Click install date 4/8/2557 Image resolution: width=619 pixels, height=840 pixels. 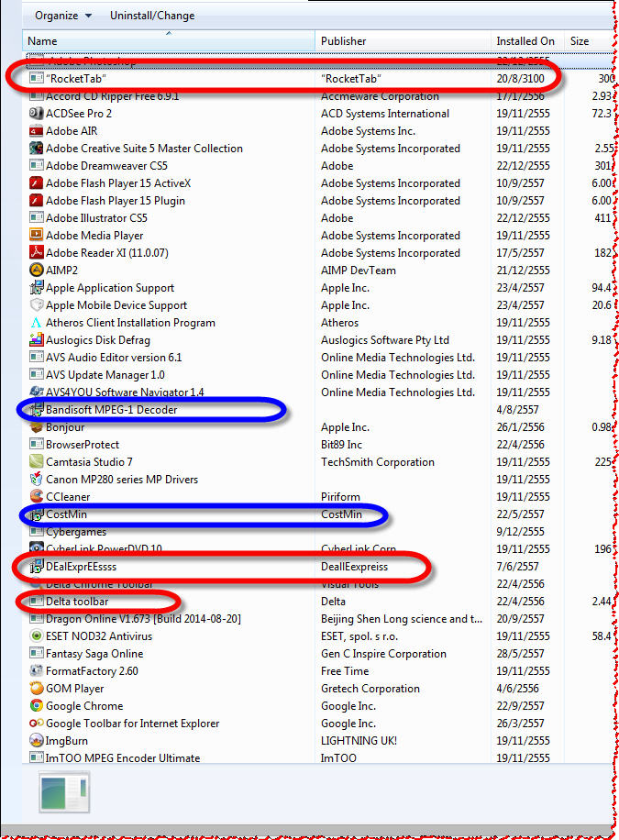tap(517, 410)
